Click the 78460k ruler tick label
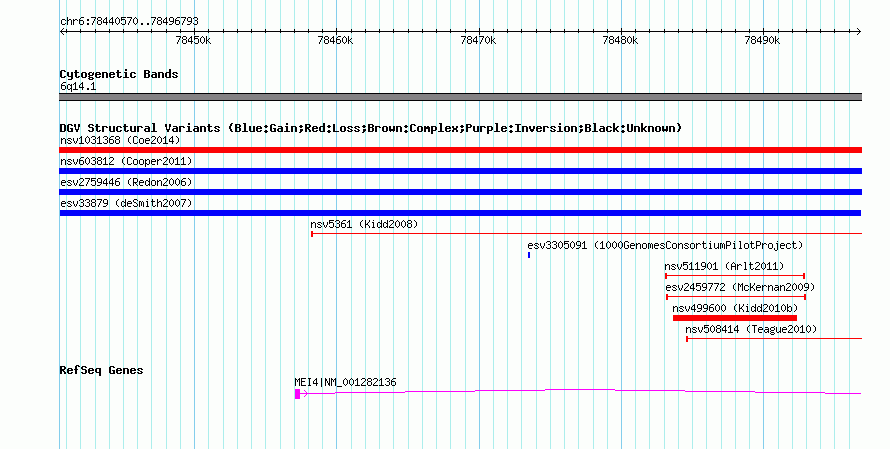 (x=335, y=40)
